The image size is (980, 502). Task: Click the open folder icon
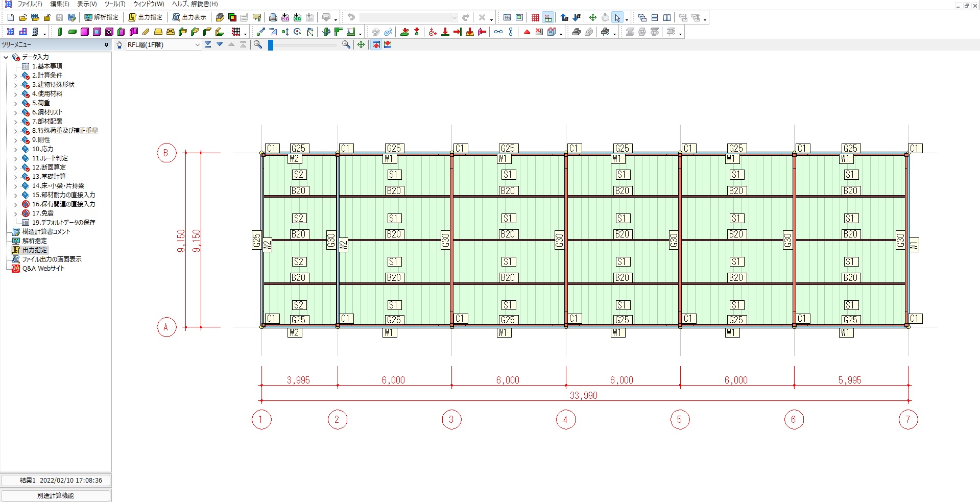coord(23,17)
